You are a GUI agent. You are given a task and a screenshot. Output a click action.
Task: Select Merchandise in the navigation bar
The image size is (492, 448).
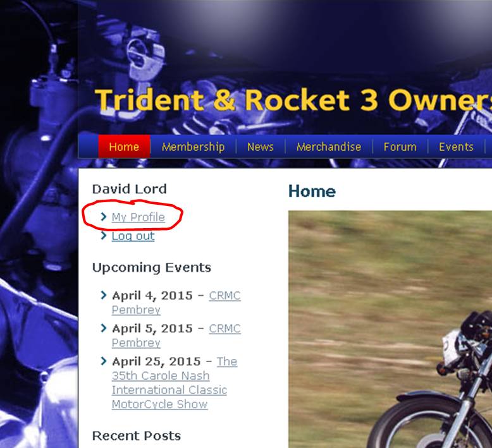[329, 147]
